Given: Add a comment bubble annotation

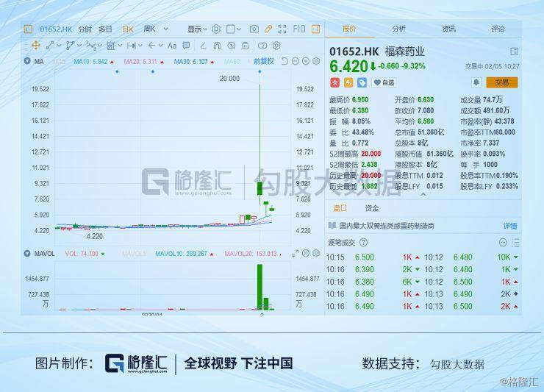Looking at the screenshot, I should [186, 45].
